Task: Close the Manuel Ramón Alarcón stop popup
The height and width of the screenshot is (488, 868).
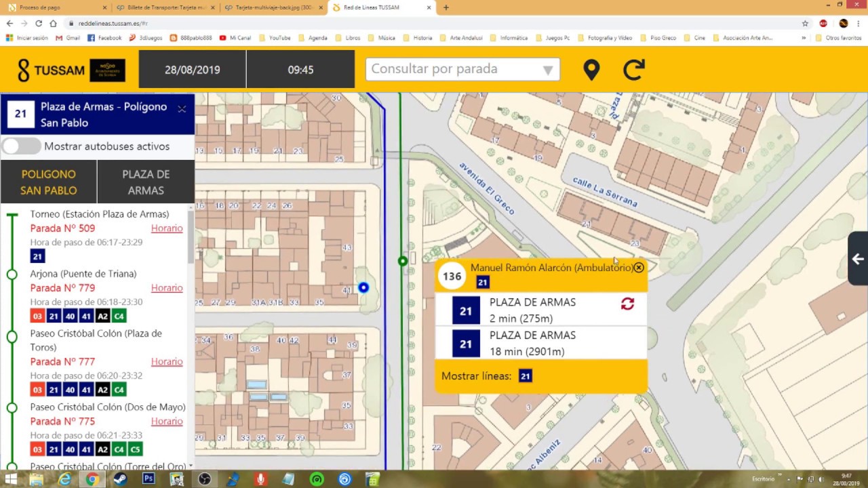Action: (638, 268)
